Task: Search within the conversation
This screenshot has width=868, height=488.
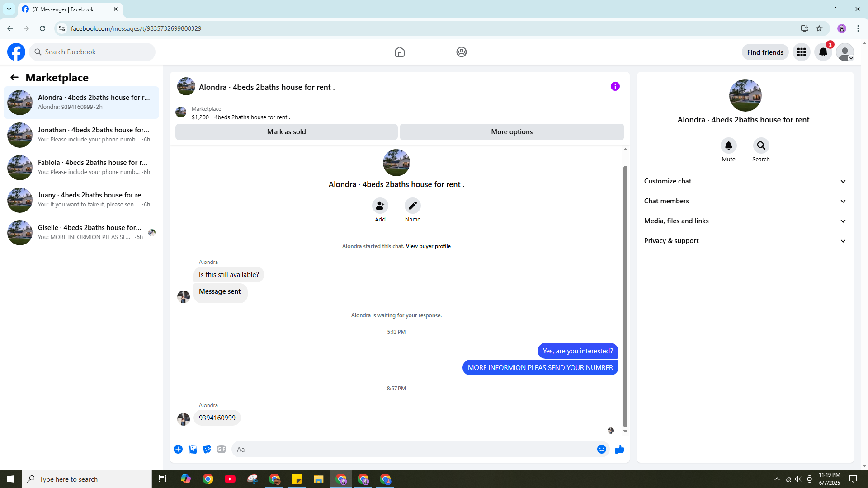Action: coord(761,146)
